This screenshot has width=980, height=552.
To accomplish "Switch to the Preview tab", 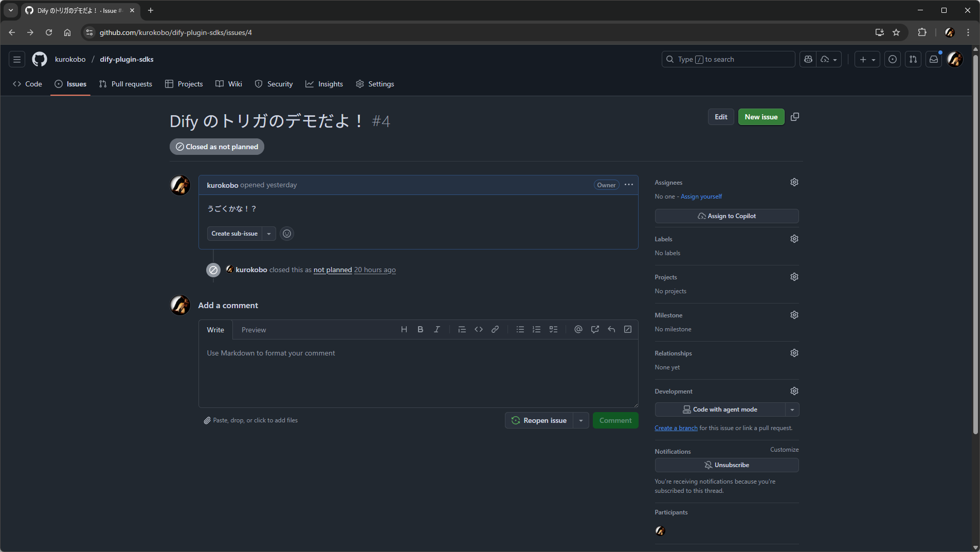I will pos(253,330).
